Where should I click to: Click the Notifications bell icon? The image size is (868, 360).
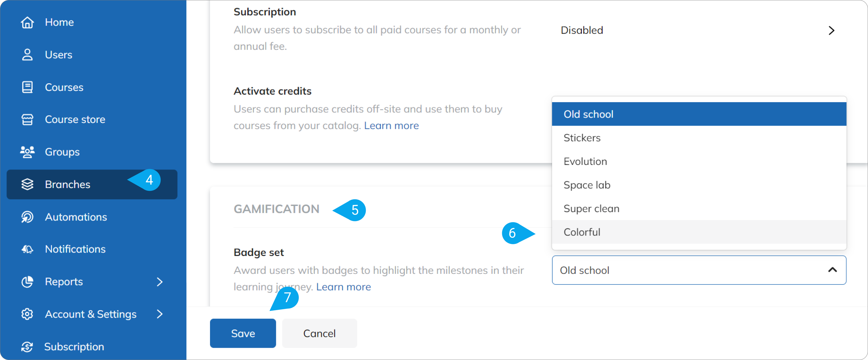pyautogui.click(x=27, y=249)
